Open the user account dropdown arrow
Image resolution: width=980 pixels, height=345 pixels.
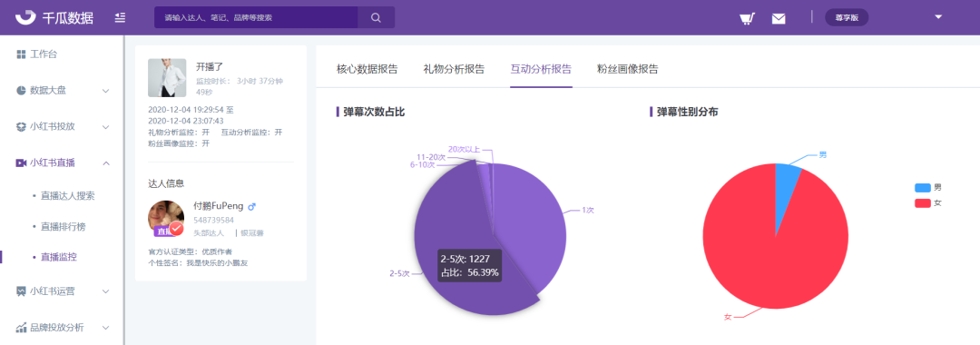[x=938, y=17]
